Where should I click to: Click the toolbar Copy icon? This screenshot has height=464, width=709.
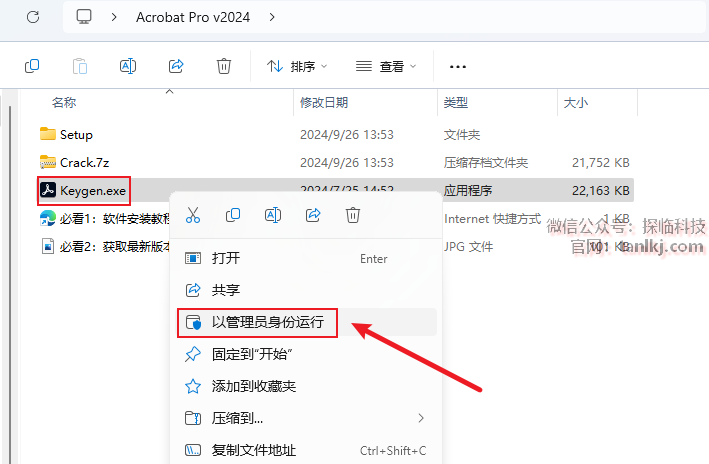(32, 66)
